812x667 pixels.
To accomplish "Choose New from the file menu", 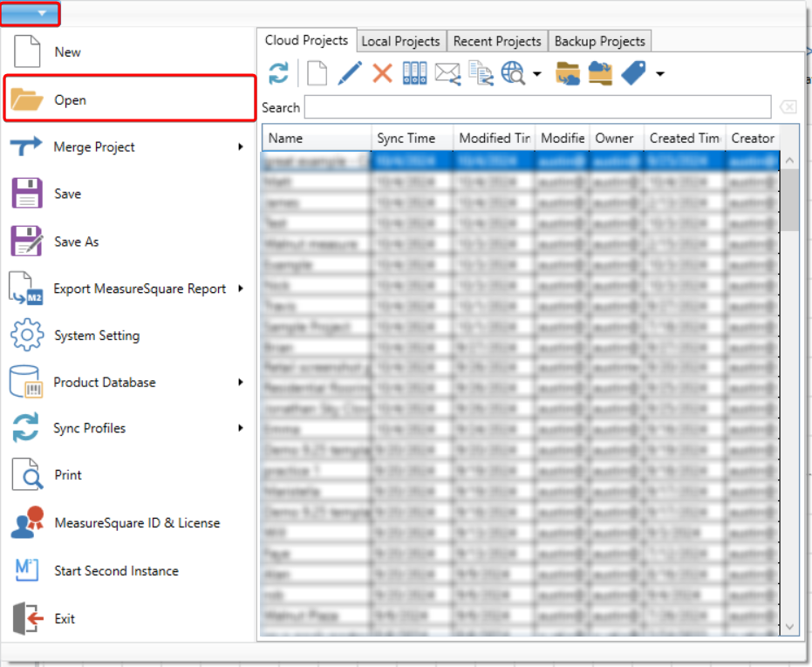I will click(128, 51).
